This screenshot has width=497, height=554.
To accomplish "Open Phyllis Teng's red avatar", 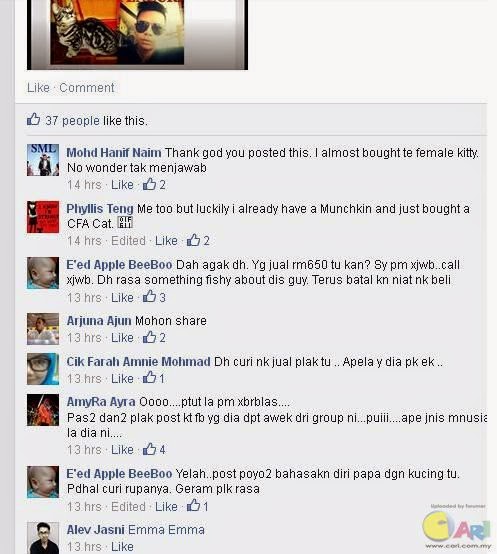I will click(43, 217).
